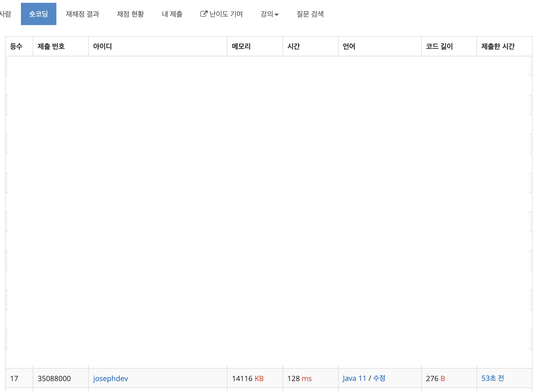Go to the 질문 검색 tab
This screenshot has height=392, width=537.
coord(310,14)
